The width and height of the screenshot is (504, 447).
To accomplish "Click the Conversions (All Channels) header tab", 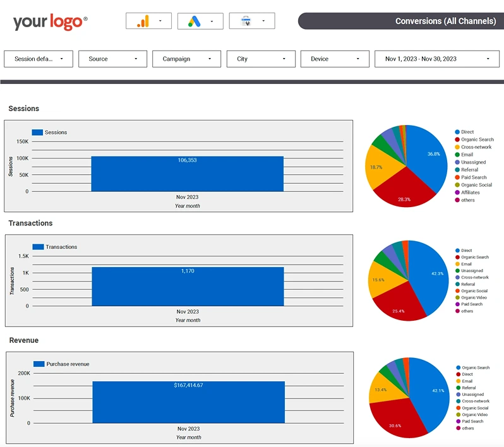I will click(x=401, y=21).
